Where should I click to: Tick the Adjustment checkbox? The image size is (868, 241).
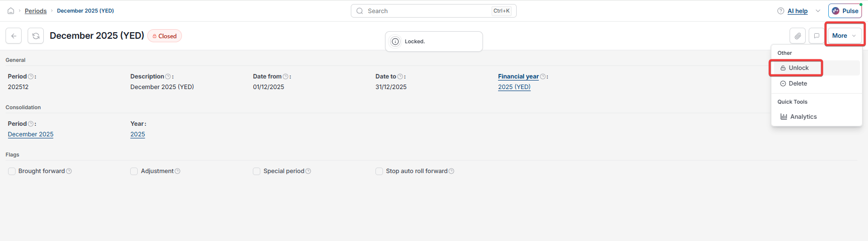coord(134,171)
